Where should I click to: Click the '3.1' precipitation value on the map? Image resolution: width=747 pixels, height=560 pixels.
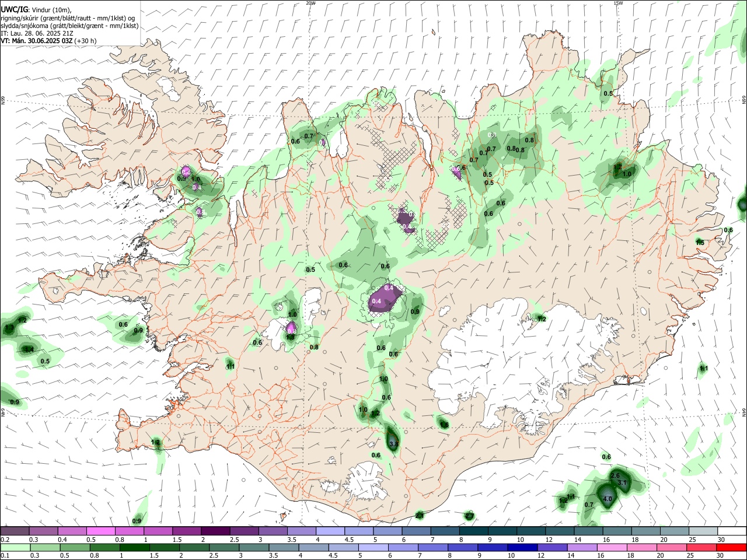coord(622,483)
